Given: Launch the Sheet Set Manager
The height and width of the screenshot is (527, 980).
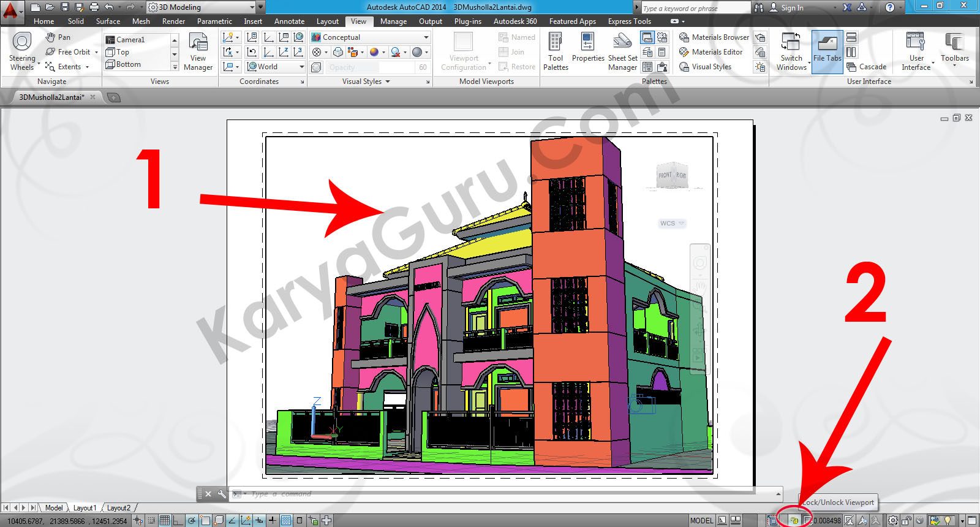Looking at the screenshot, I should click(622, 51).
